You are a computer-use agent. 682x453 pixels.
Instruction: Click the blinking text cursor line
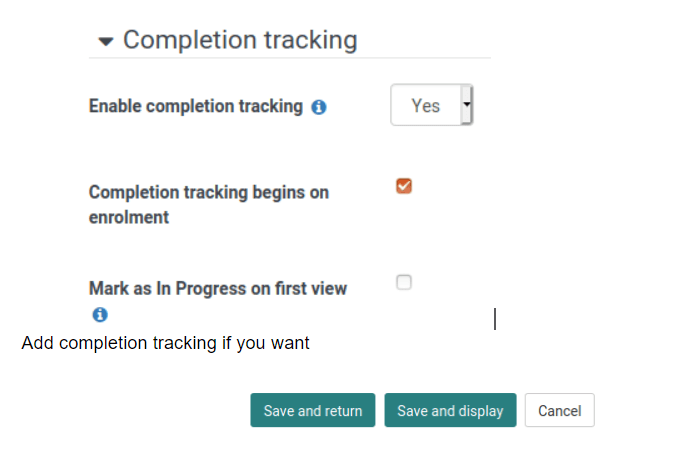pos(495,319)
